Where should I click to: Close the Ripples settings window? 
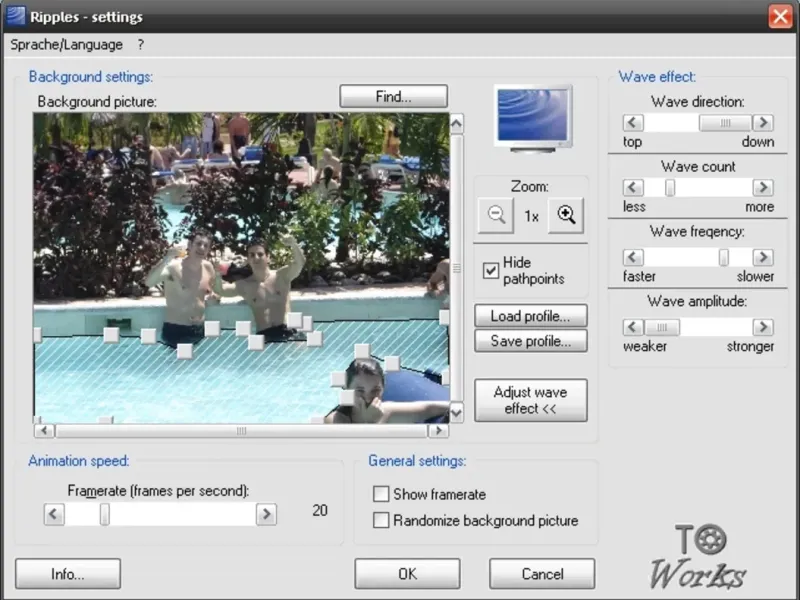tap(781, 16)
